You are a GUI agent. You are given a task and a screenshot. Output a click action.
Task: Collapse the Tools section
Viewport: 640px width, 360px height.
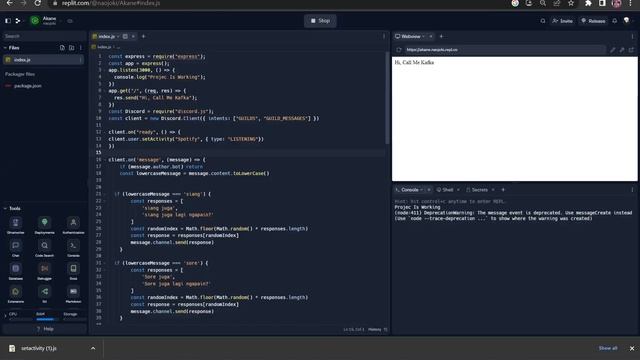5,209
